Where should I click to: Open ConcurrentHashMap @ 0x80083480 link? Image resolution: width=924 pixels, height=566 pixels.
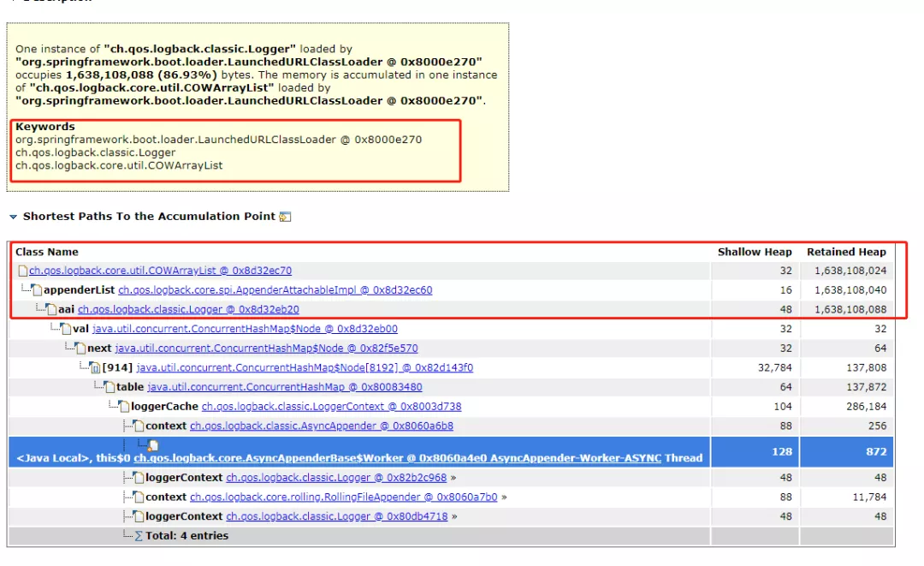(x=285, y=387)
